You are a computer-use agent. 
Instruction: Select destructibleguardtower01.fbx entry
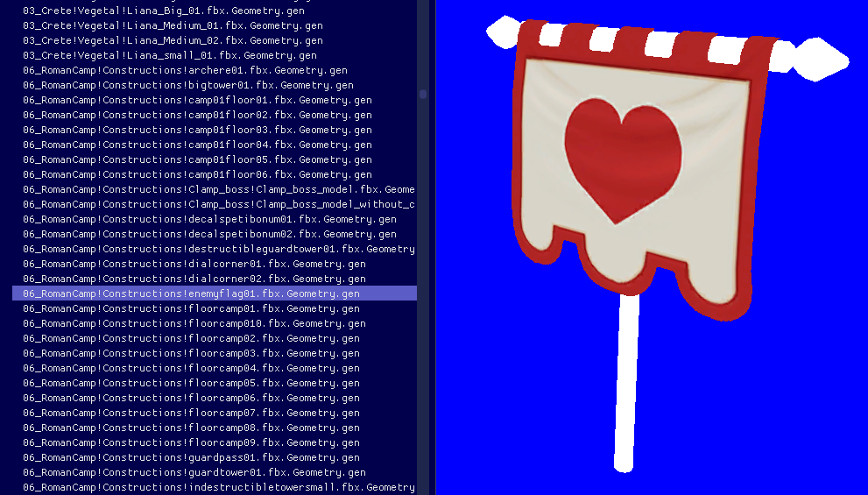pos(215,250)
